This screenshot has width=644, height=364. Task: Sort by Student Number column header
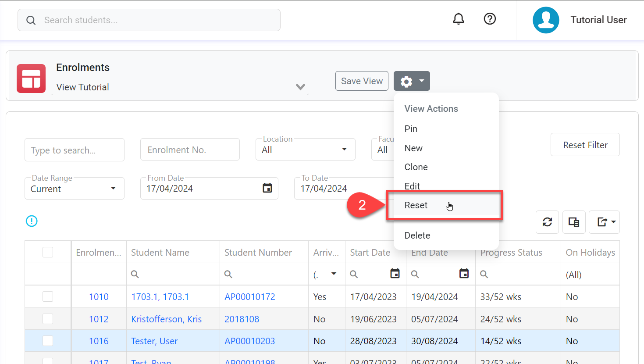coord(264,252)
